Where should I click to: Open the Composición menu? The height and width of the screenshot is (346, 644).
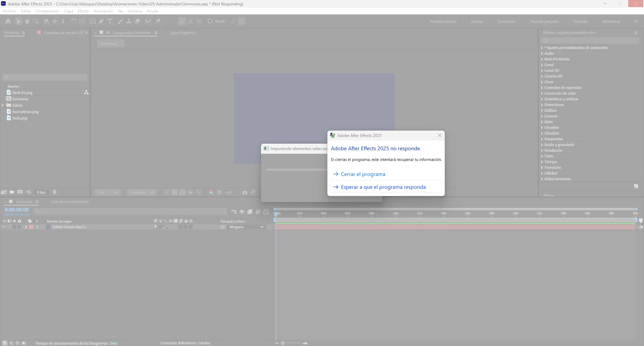coord(47,11)
